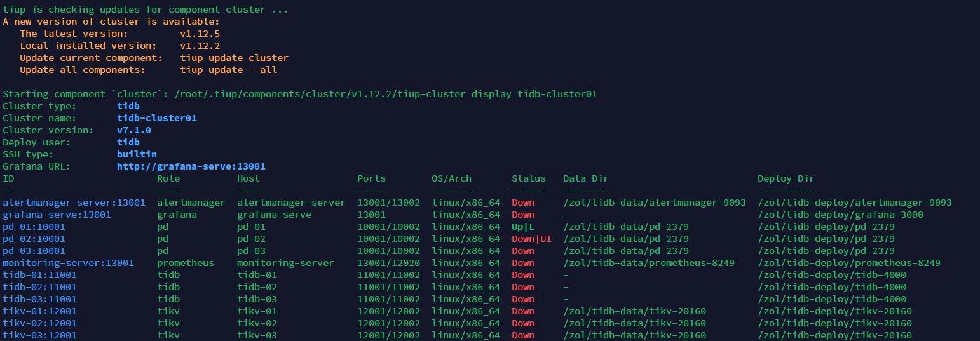Screen dimensions: 980x341
Task: Click the cluster name value tidb-cluster01
Action: click(x=157, y=118)
